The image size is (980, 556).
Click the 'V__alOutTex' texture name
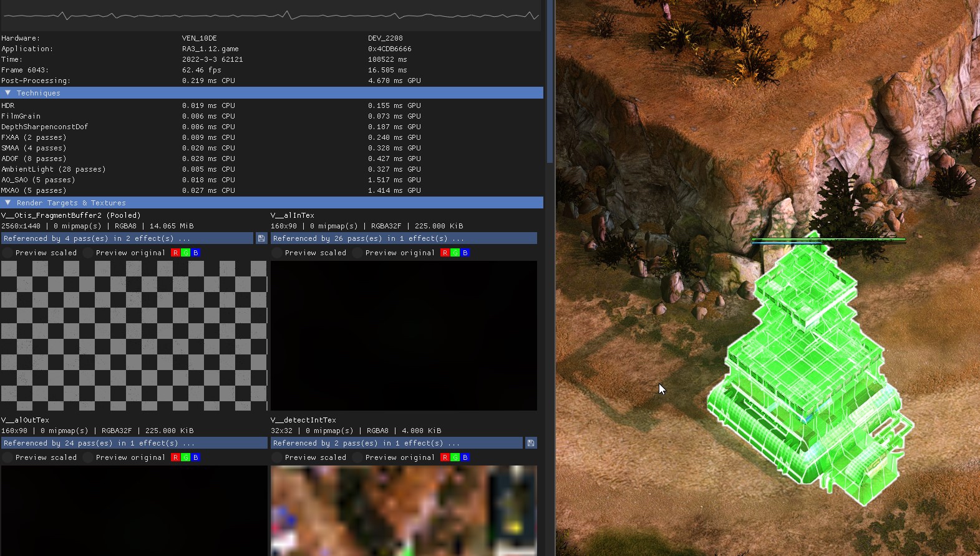pos(25,420)
